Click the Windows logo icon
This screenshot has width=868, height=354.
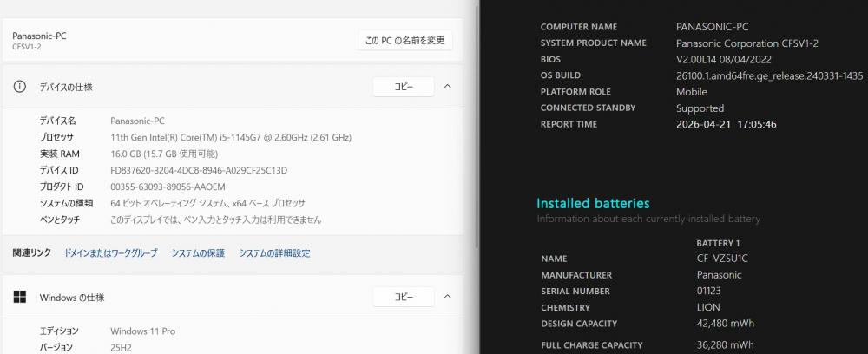19,297
